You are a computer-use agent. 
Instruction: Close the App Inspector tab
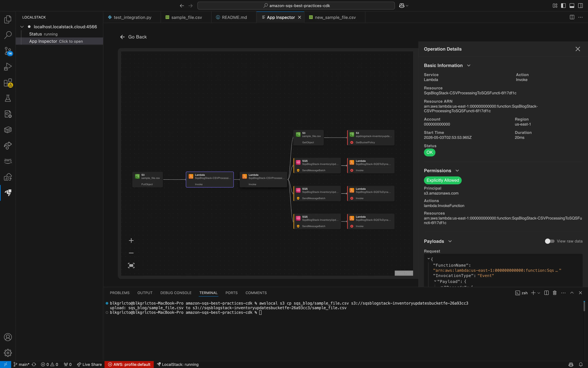point(300,17)
